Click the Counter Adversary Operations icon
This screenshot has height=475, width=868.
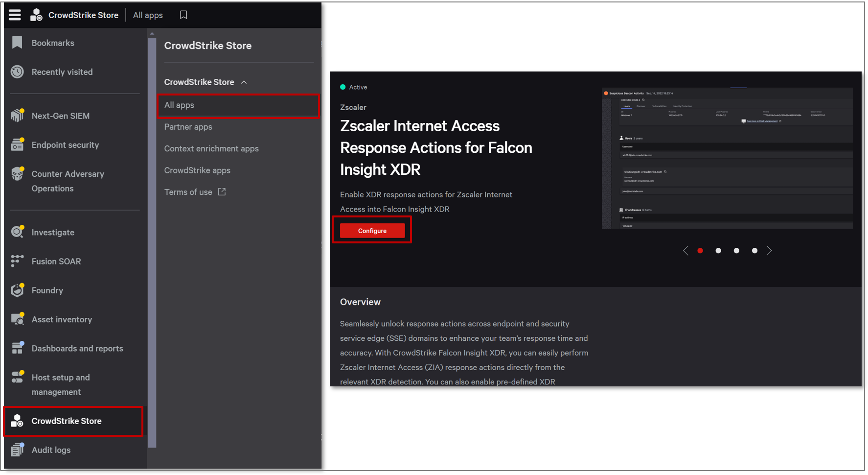17,173
